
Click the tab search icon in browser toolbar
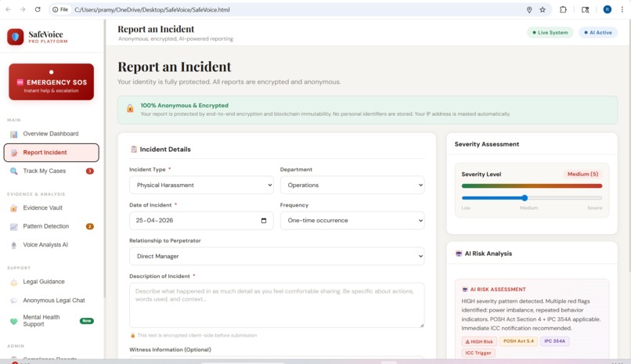coord(585,9)
